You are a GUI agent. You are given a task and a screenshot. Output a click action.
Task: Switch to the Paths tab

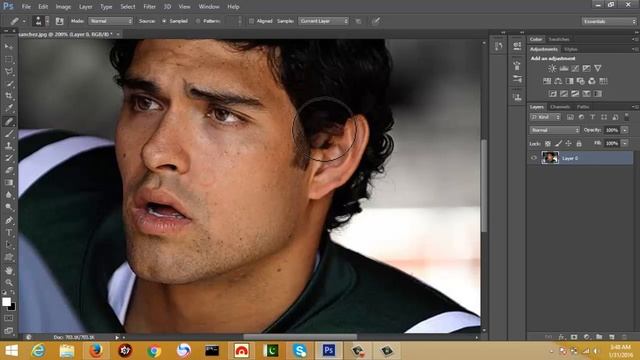coord(583,107)
